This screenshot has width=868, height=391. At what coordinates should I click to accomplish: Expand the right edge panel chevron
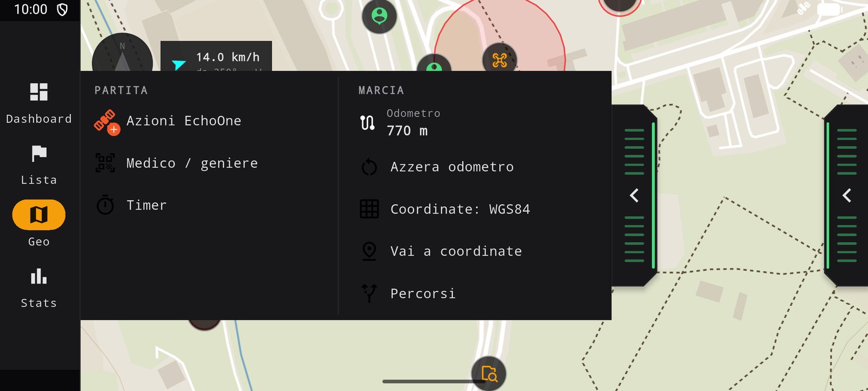pos(847,195)
